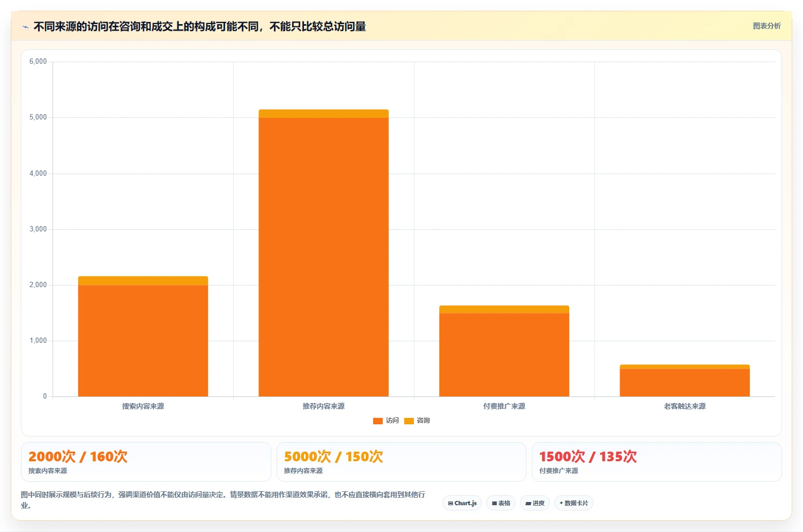
Task: Click the y-axis value 0
Action: point(45,396)
